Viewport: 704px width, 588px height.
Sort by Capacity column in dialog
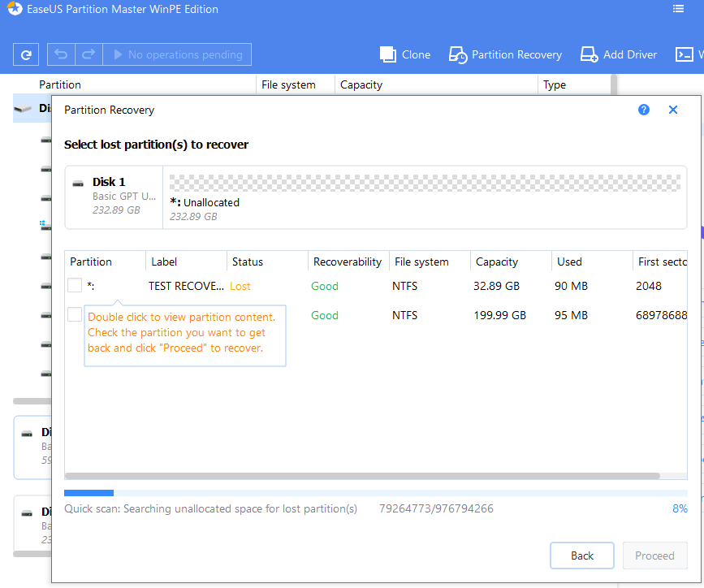[x=512, y=262]
